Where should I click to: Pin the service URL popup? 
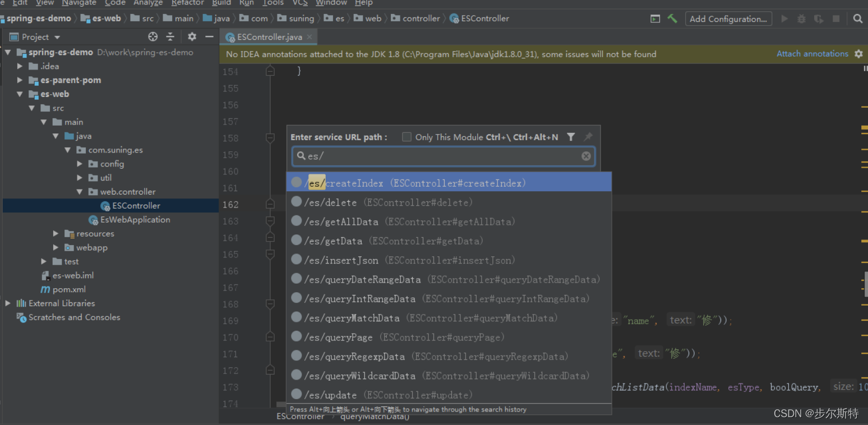pyautogui.click(x=588, y=137)
